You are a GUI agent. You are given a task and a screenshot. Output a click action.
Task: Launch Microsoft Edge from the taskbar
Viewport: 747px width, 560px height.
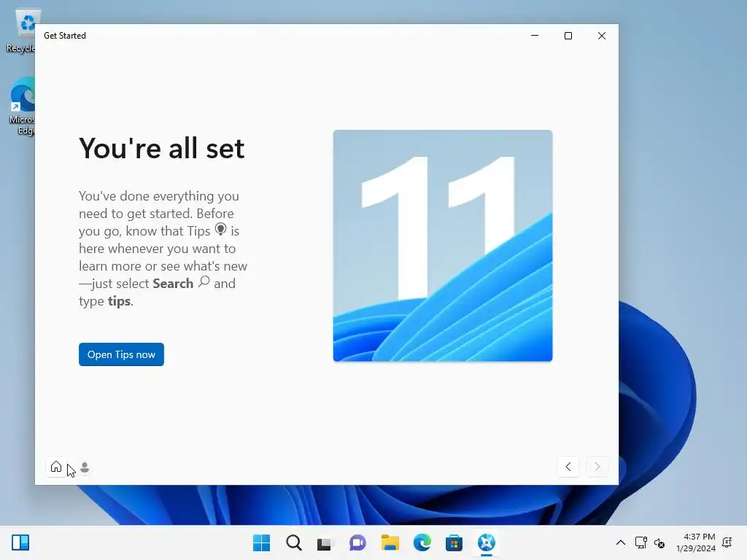422,542
